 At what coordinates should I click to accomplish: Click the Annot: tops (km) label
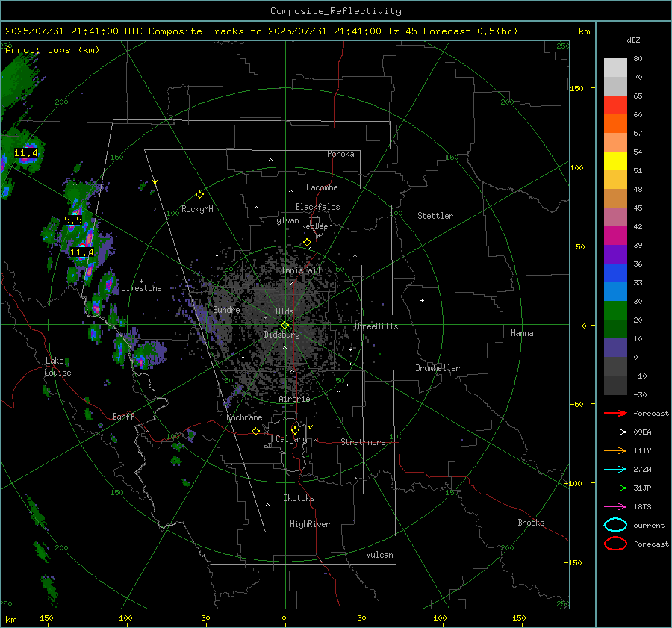[52, 50]
